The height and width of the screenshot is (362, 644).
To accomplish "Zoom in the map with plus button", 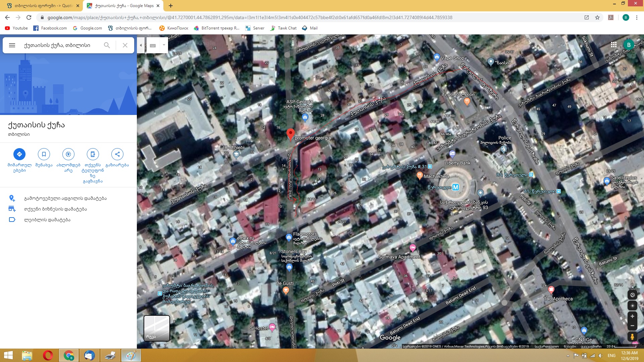I will coord(632,316).
